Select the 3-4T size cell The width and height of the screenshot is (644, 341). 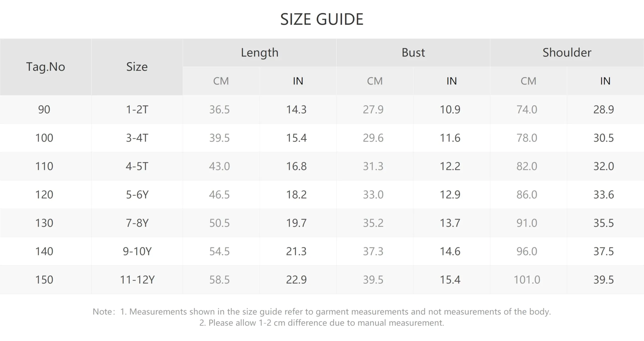[137, 138]
